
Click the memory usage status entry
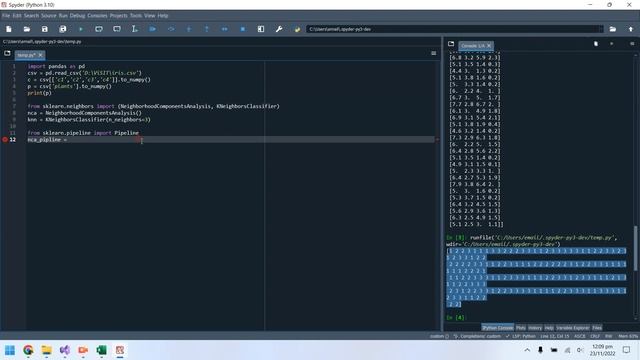628,336
